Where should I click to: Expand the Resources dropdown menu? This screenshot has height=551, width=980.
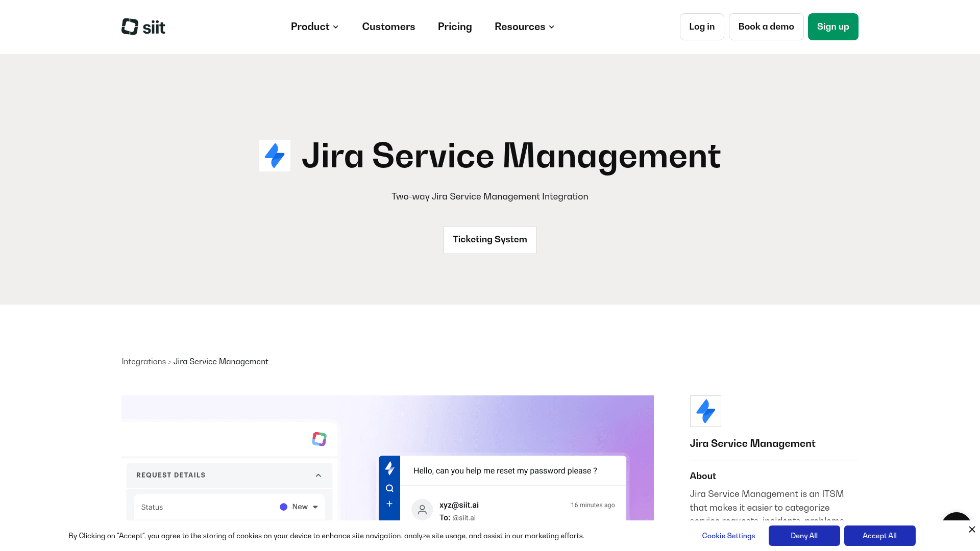[524, 27]
